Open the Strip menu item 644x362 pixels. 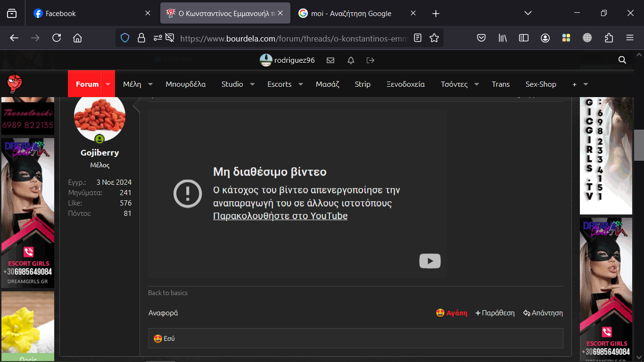coord(363,84)
